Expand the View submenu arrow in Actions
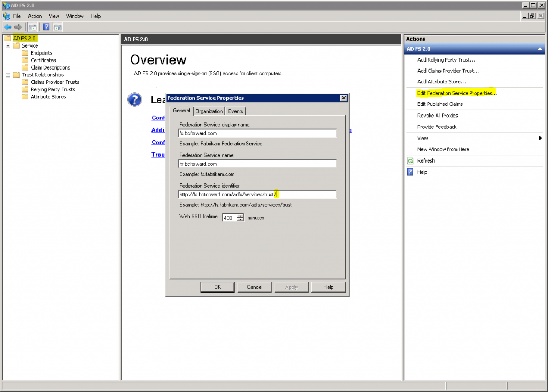The width and height of the screenshot is (548, 392). point(541,139)
